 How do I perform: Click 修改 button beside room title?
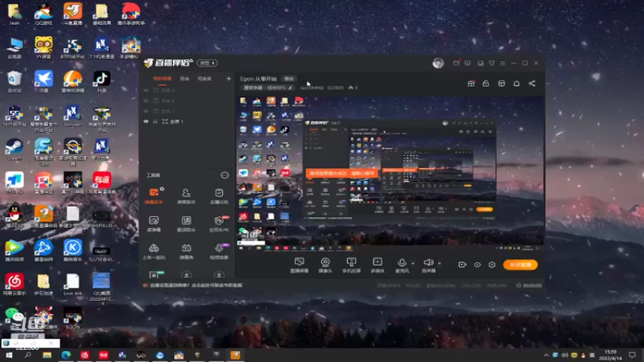click(289, 79)
